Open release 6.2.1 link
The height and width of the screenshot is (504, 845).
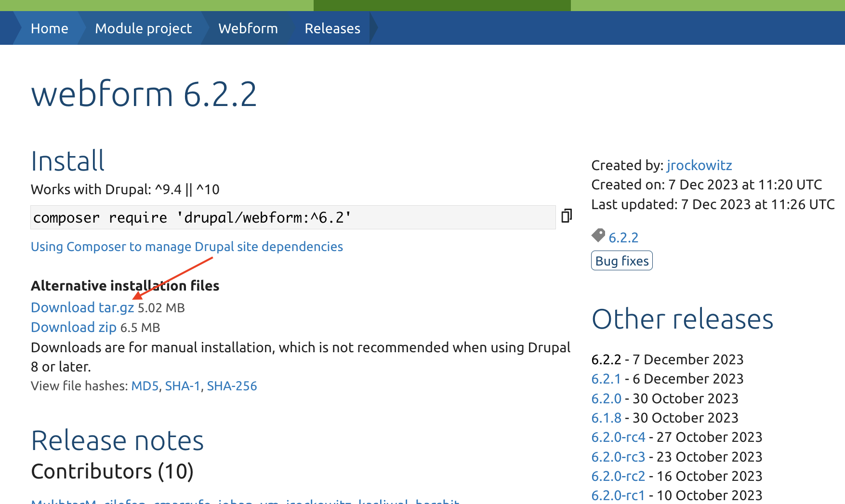point(606,379)
